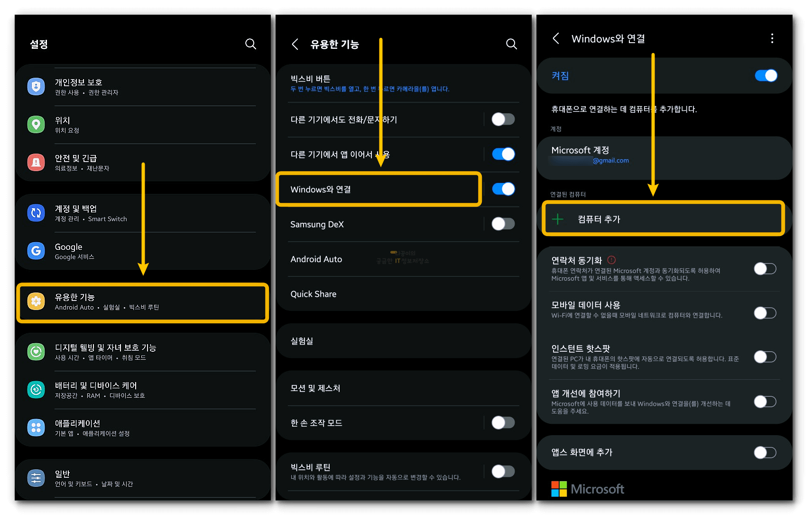Tap the 일반 sliders icon

[36, 478]
